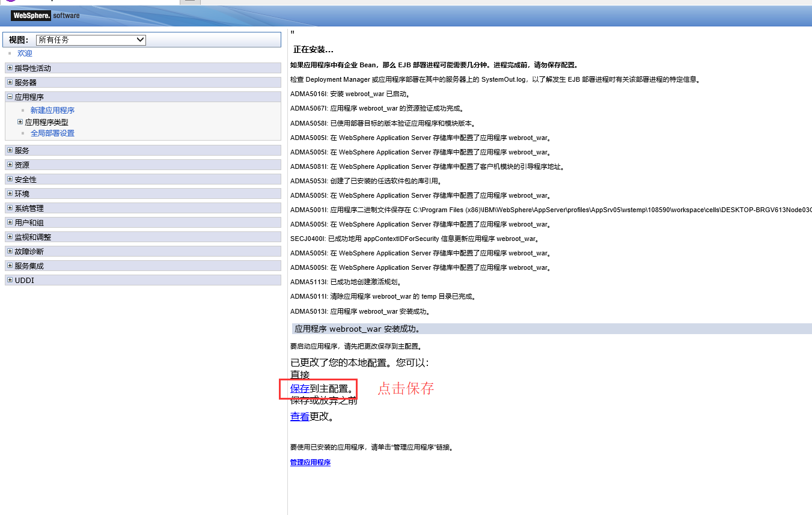
Task: Expand the 安全性 section
Action: coord(10,179)
